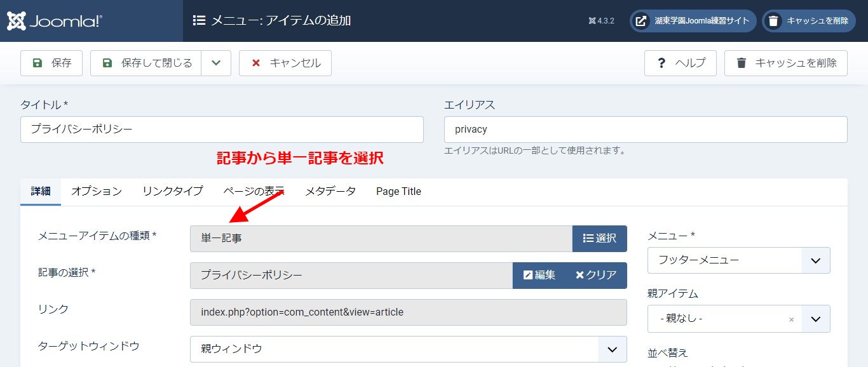The width and height of the screenshot is (868, 367).
Task: Open the Page Title tab
Action: coord(398,191)
